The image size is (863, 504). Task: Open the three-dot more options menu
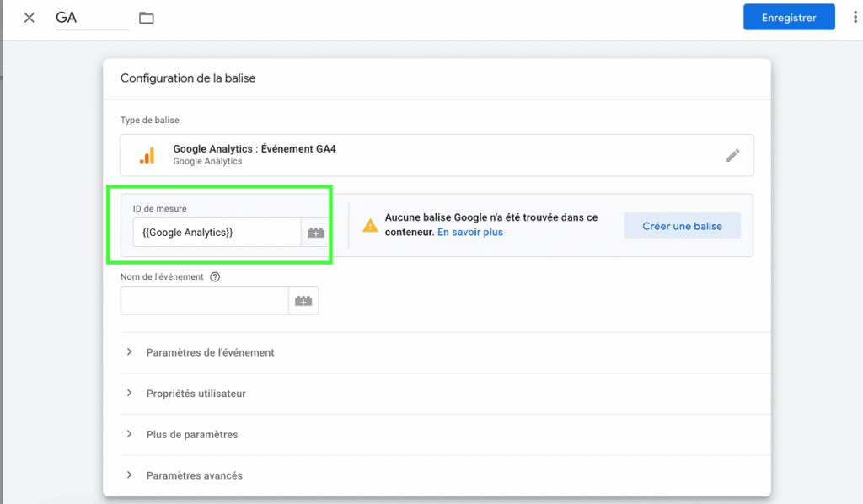click(855, 17)
